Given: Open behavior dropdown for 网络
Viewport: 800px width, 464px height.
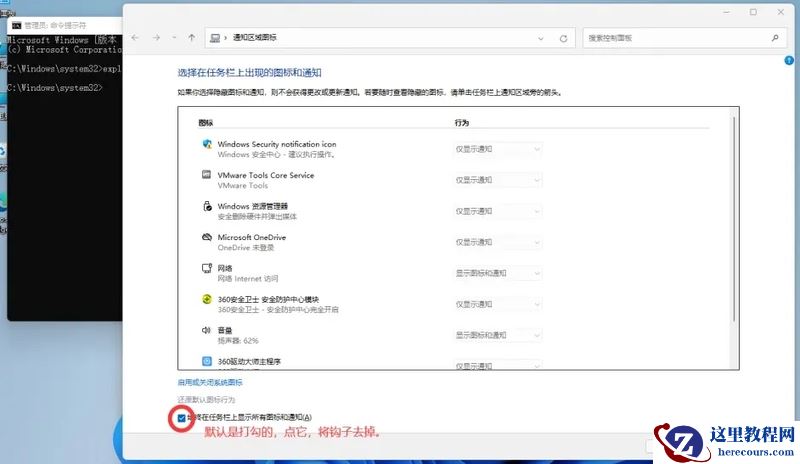Looking at the screenshot, I should coord(497,273).
